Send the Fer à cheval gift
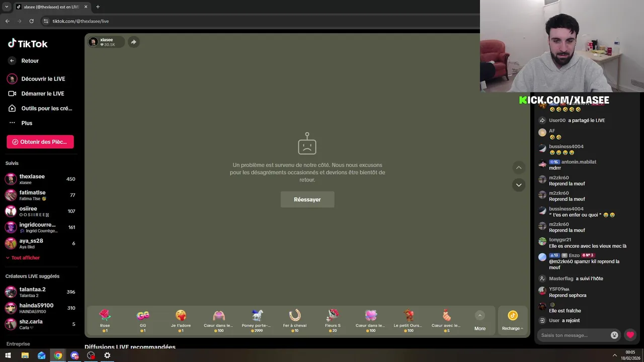This screenshot has width=644, height=362. click(295, 320)
